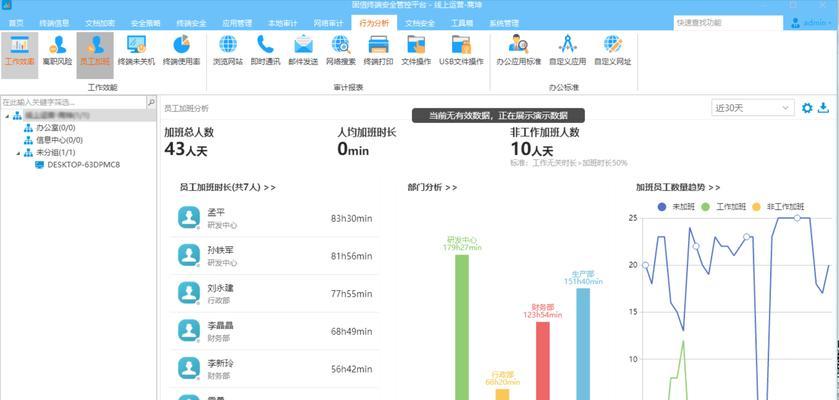Switch to the 终端信息 tab

pos(54,24)
